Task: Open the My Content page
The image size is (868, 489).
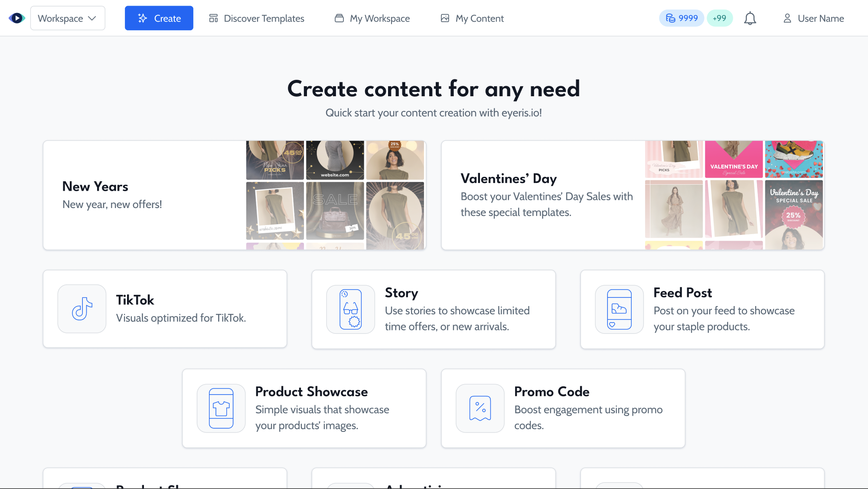Action: pos(472,18)
